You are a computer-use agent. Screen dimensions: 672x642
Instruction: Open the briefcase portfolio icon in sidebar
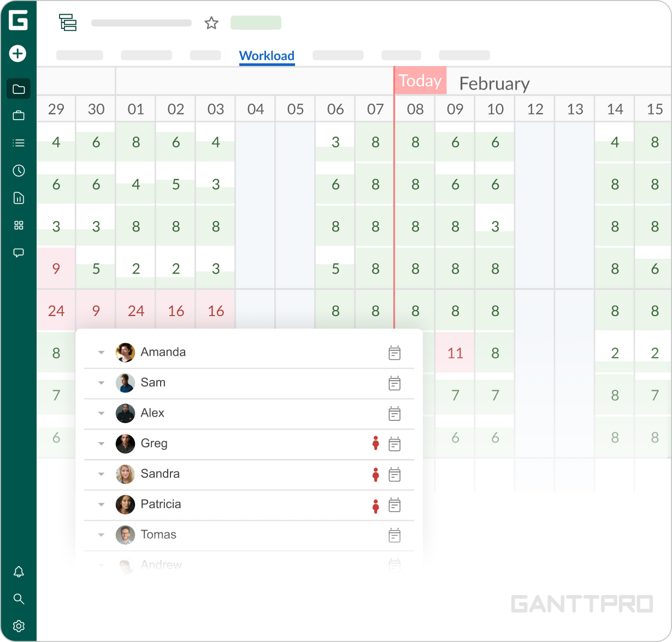coord(19,115)
